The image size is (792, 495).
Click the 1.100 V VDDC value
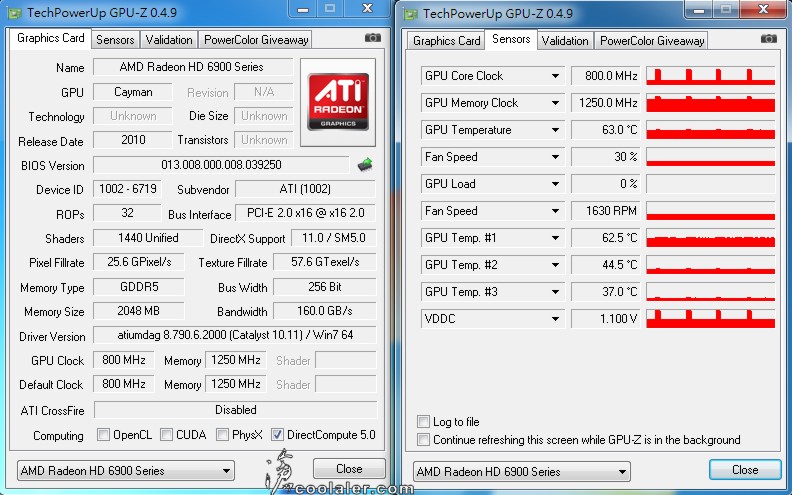[x=606, y=319]
